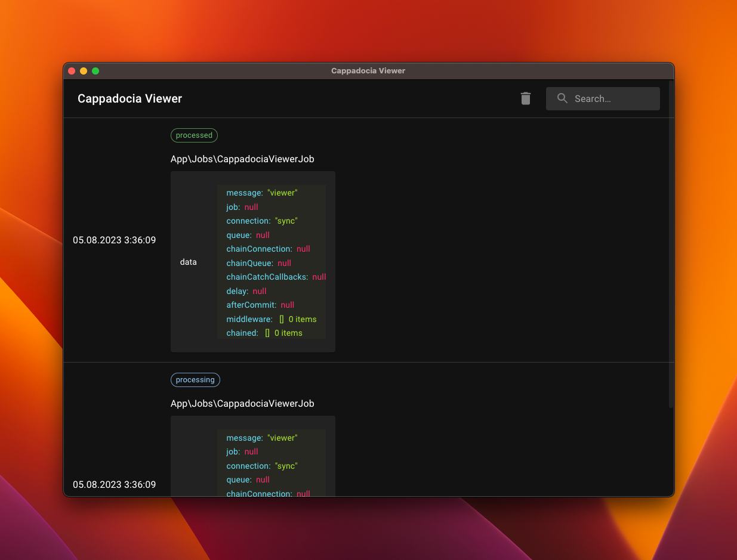Click the blue 'processing' status badge
Image resolution: width=737 pixels, height=560 pixels.
[x=195, y=380]
